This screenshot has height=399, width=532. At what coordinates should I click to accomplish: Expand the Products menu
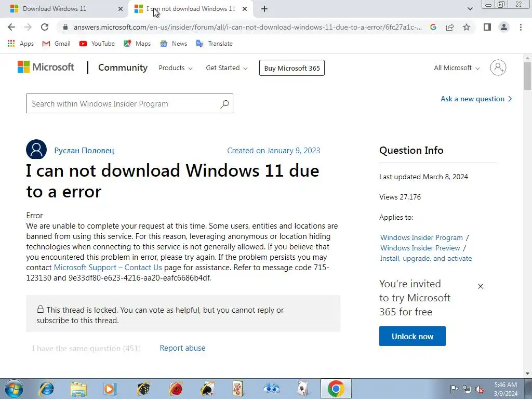[x=176, y=68]
